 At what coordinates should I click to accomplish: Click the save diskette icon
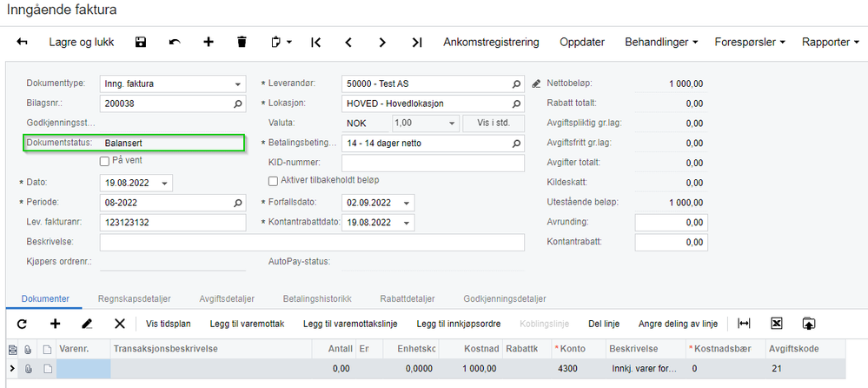pos(141,42)
